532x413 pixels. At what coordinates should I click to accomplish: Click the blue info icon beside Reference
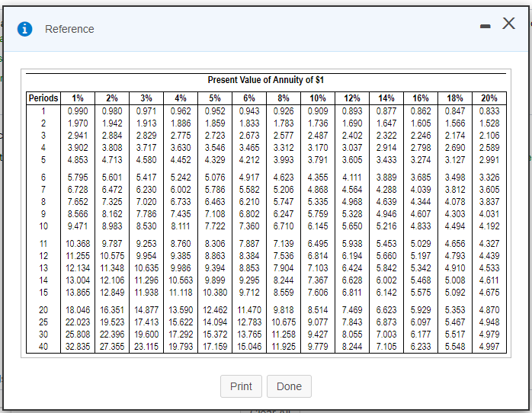[24, 29]
